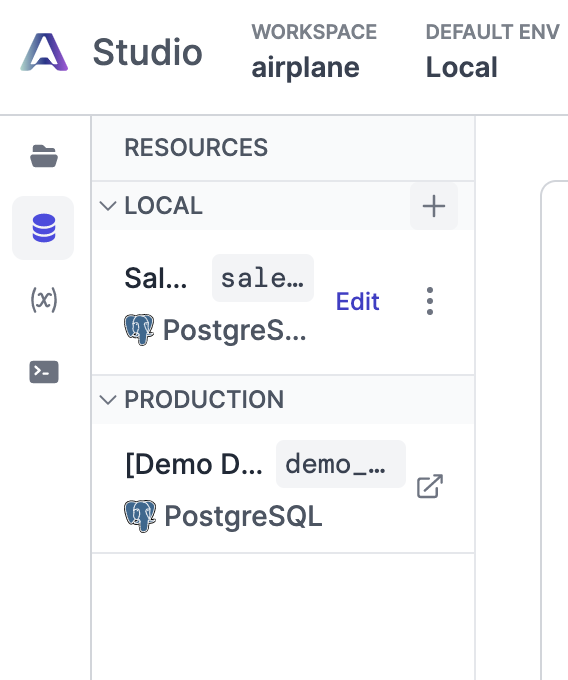This screenshot has height=680, width=568.
Task: Open the three-dot menu for Sal... resource
Action: [x=430, y=301]
